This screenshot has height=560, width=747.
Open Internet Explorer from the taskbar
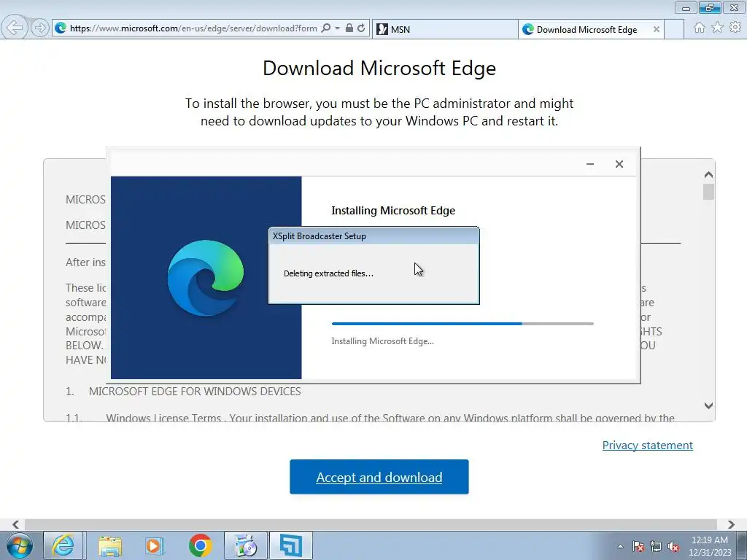coord(63,545)
